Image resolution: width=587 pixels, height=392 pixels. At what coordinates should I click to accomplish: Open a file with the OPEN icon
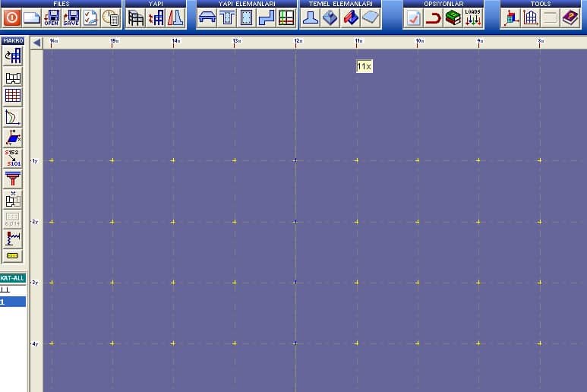click(52, 18)
